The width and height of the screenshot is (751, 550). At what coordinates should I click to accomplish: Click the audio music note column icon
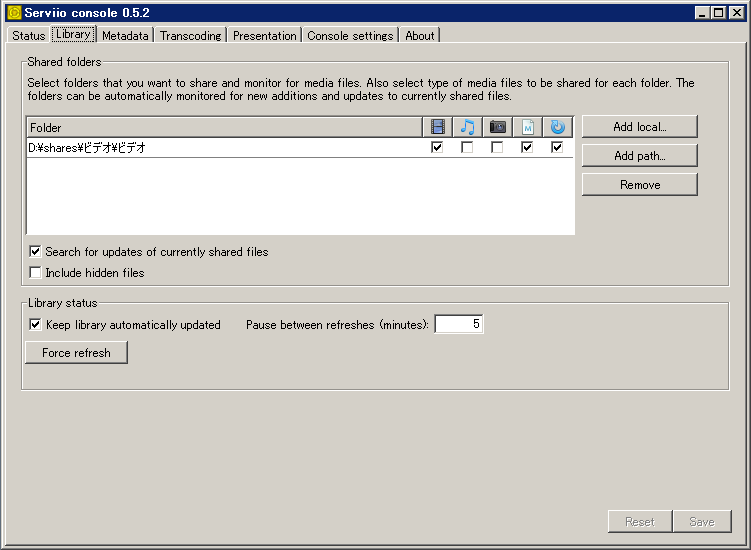tap(467, 127)
